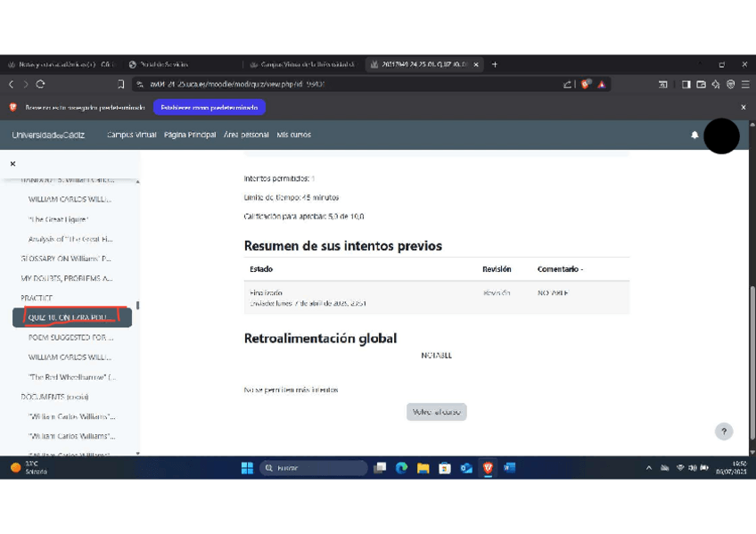Open Windows Start menu

point(247,468)
